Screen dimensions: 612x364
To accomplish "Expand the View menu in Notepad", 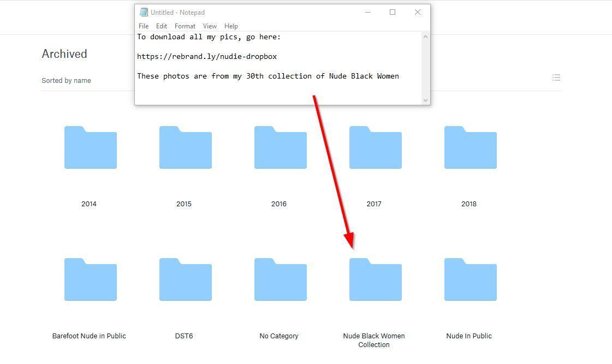I will tap(210, 26).
